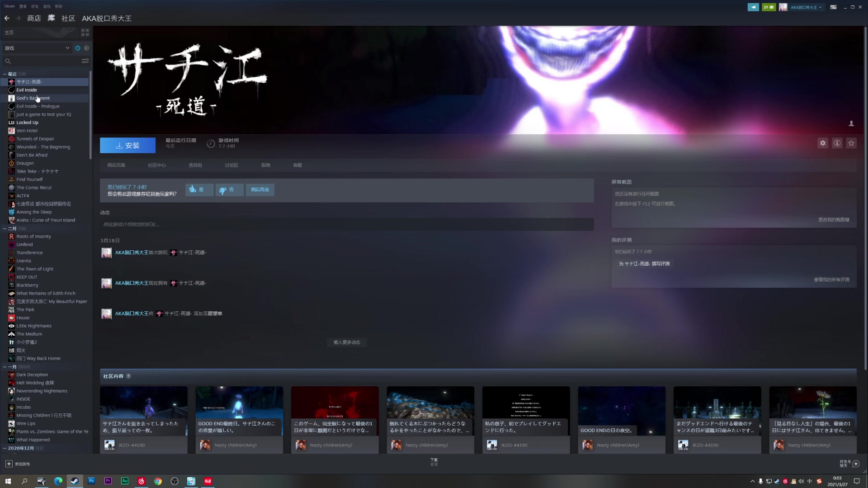This screenshot has width=868, height=488.
Task: Open Photoshop from taskbar
Action: pyautogui.click(x=91, y=481)
